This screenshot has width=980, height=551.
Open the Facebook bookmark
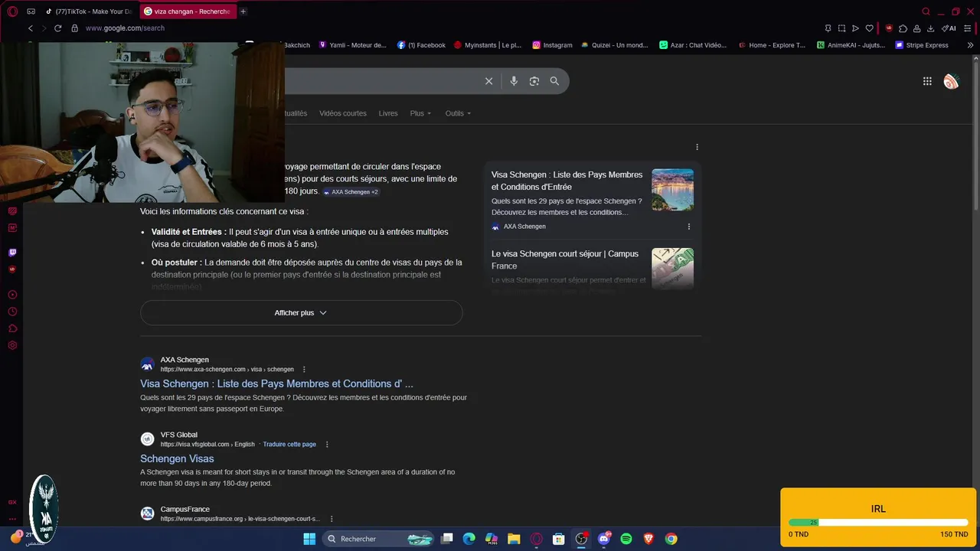pyautogui.click(x=421, y=45)
